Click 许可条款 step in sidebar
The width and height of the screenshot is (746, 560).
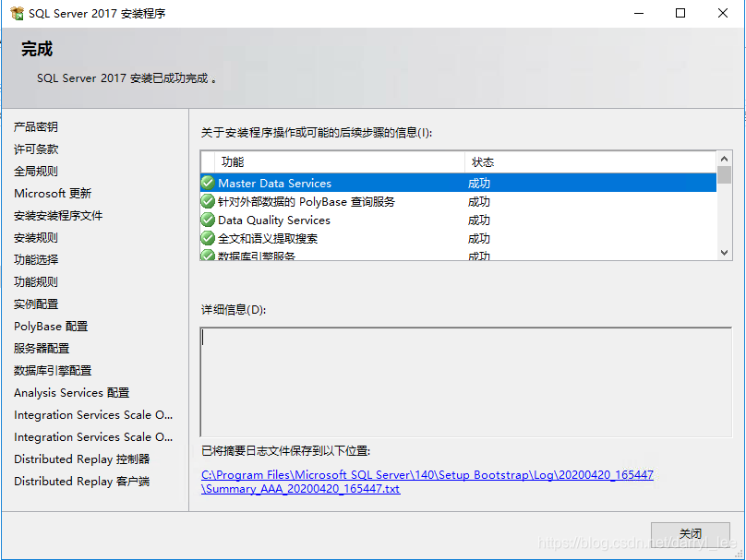click(x=36, y=149)
